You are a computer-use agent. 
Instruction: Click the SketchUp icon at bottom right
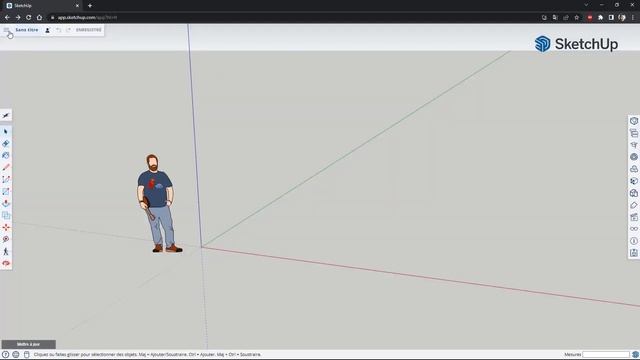pos(635,354)
